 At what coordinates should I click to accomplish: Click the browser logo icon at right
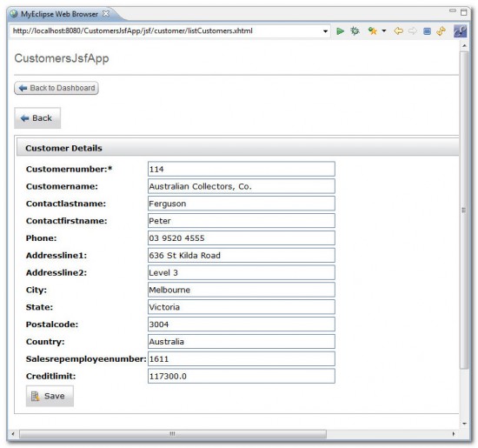pos(460,31)
